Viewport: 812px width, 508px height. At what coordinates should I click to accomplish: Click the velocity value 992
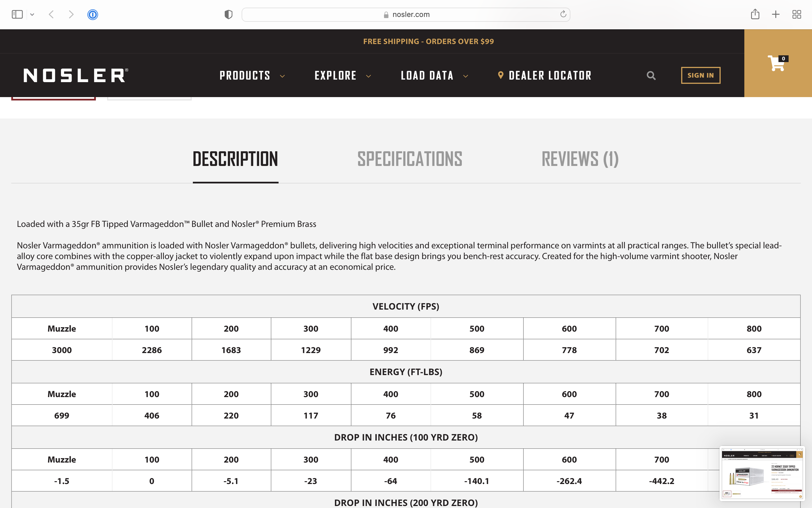tap(390, 350)
